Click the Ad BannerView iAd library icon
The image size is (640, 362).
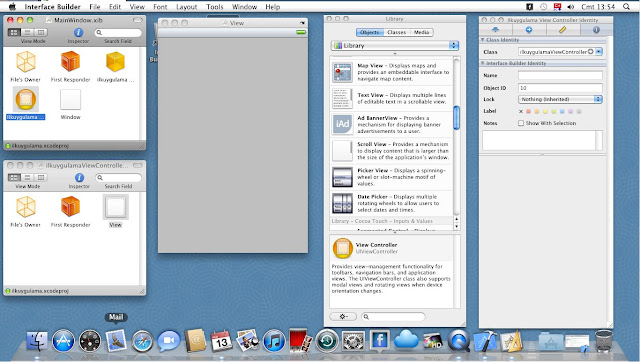tap(342, 124)
